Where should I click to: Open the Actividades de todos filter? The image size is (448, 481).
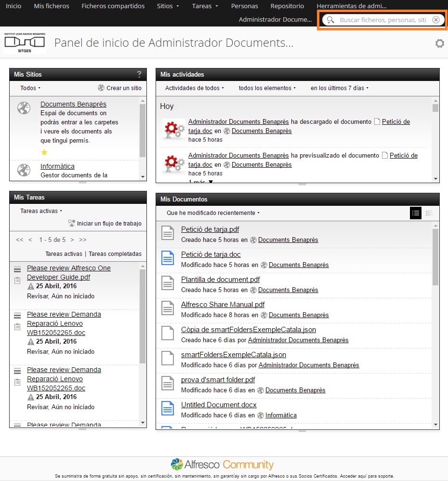[x=195, y=88]
